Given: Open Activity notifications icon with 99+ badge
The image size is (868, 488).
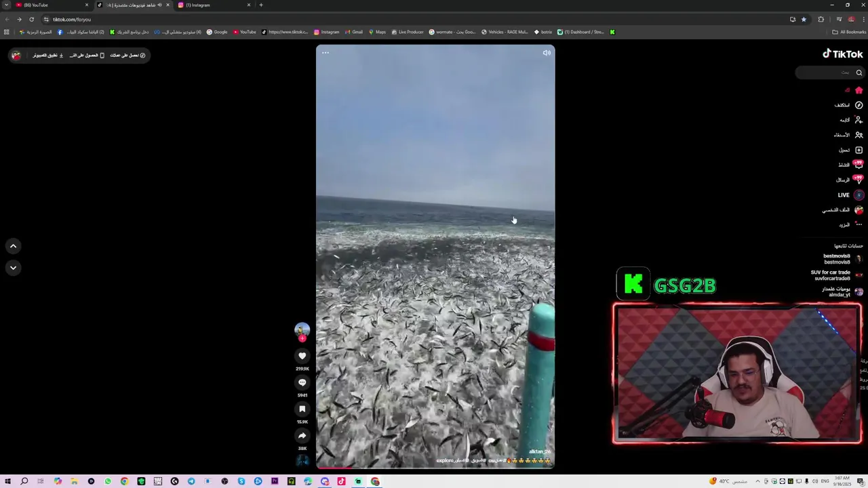Looking at the screenshot, I should (859, 165).
